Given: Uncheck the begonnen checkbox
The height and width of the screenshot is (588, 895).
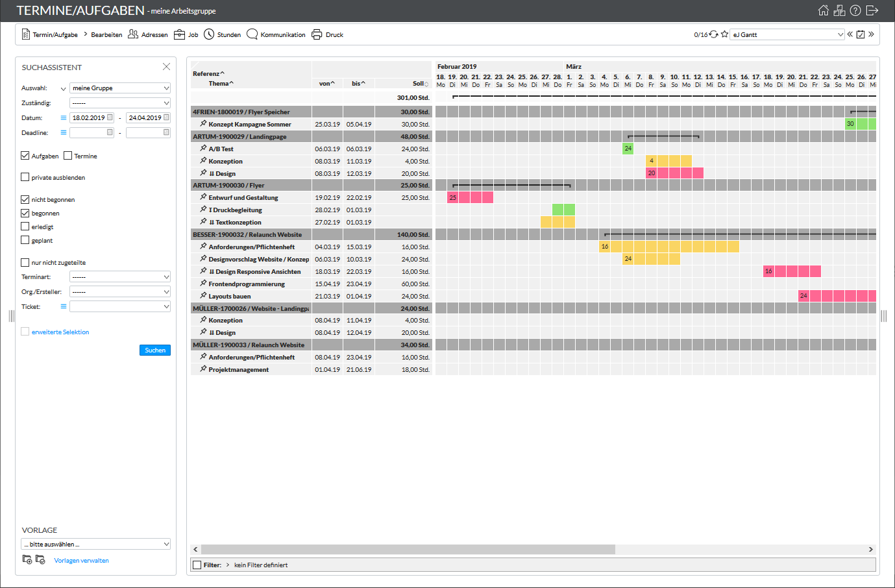Looking at the screenshot, I should pos(25,213).
